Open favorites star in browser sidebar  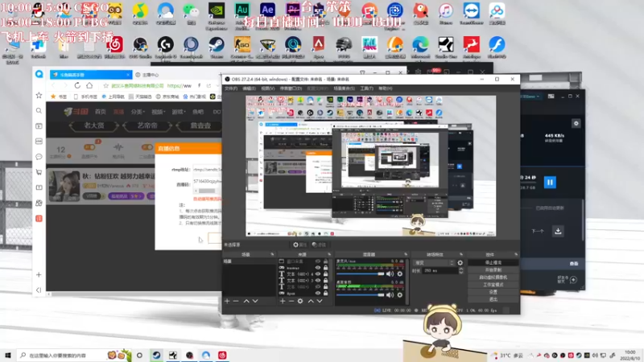click(39, 95)
